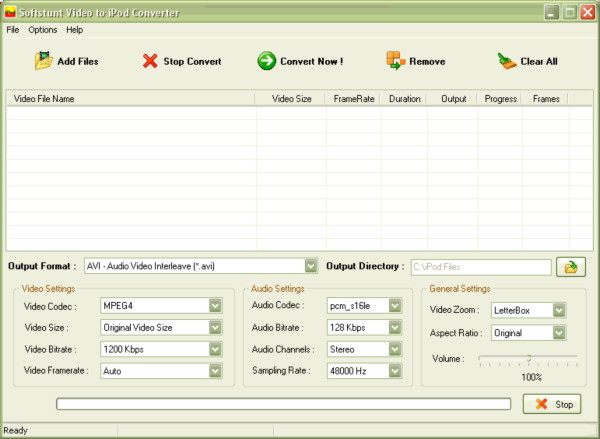Sort by Video File Name column header
This screenshot has height=439, width=600.
click(130, 99)
